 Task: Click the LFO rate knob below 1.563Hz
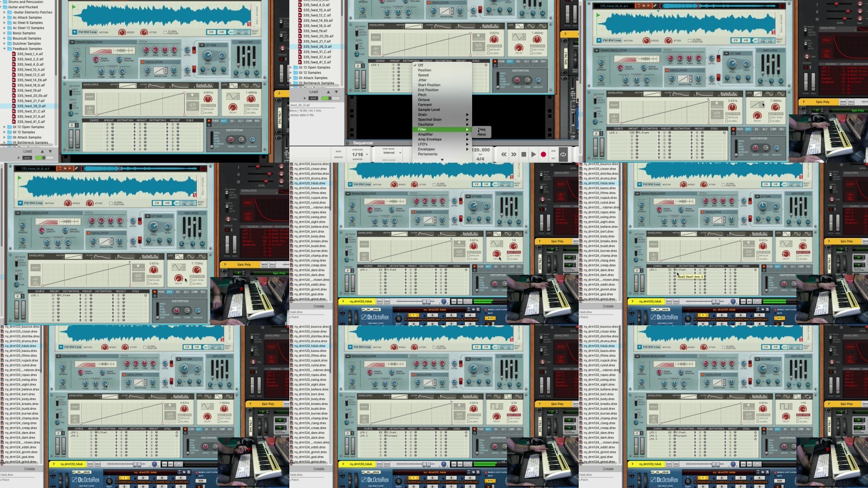(x=224, y=409)
